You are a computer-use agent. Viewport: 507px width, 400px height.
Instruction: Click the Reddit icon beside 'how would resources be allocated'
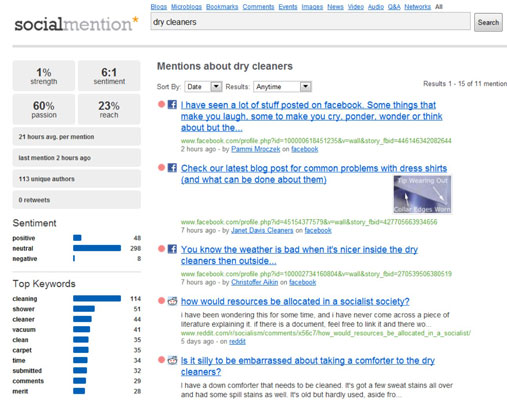click(x=172, y=301)
